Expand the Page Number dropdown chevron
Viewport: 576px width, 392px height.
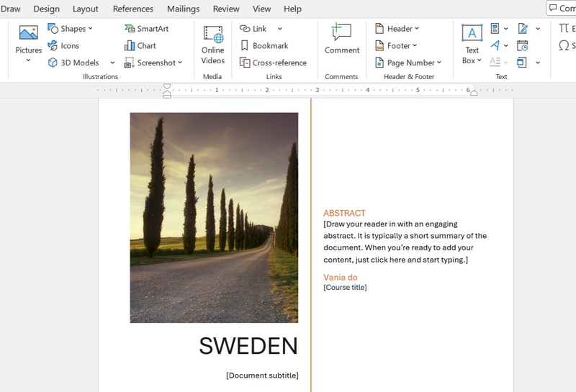point(439,63)
